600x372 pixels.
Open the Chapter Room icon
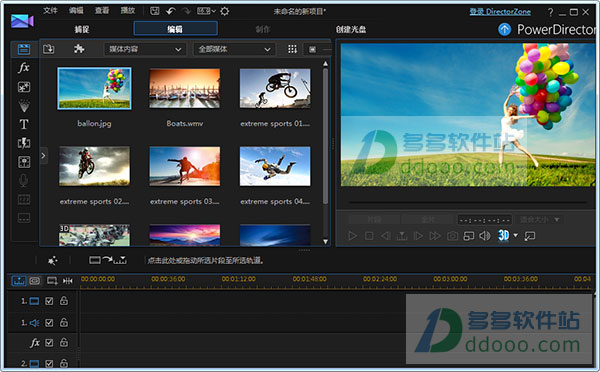(x=24, y=199)
